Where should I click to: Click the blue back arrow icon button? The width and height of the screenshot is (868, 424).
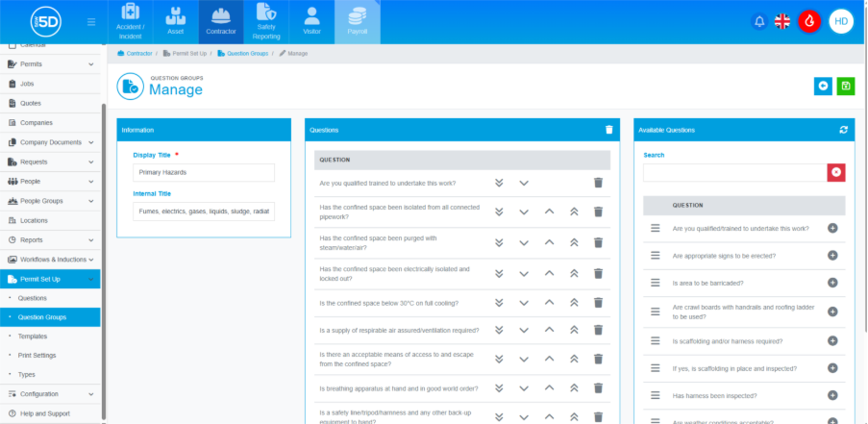pos(823,87)
